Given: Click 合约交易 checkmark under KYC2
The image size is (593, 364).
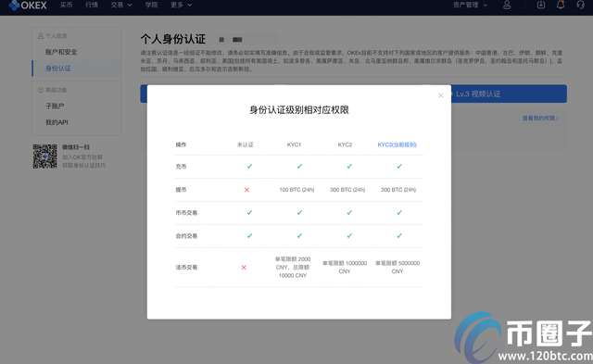Looking at the screenshot, I should pos(349,236).
